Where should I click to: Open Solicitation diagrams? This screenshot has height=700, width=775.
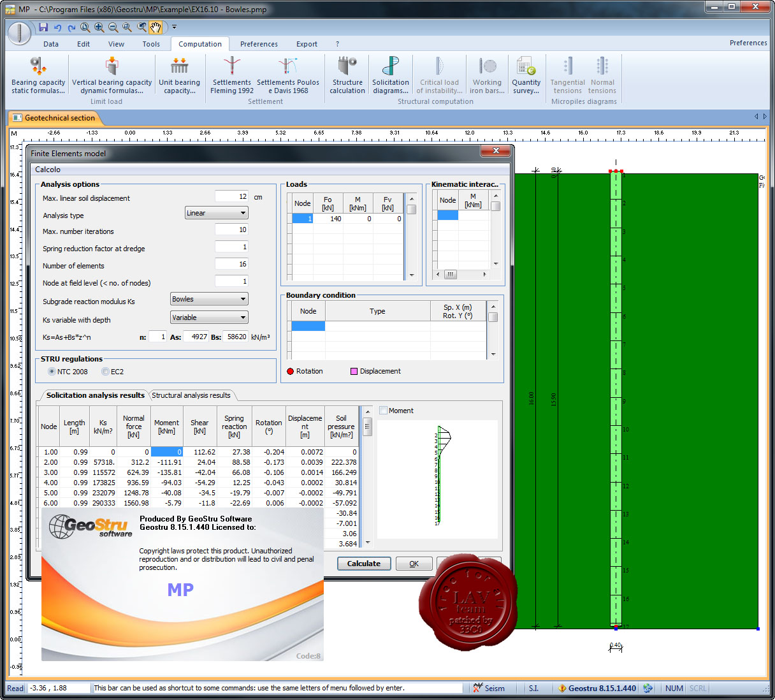pos(391,76)
